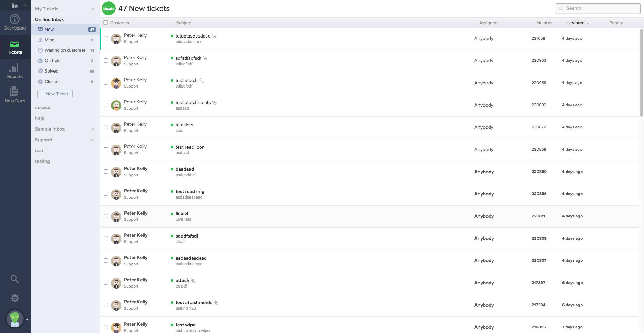
Task: Open the Sample Inbox link
Action: click(x=50, y=129)
